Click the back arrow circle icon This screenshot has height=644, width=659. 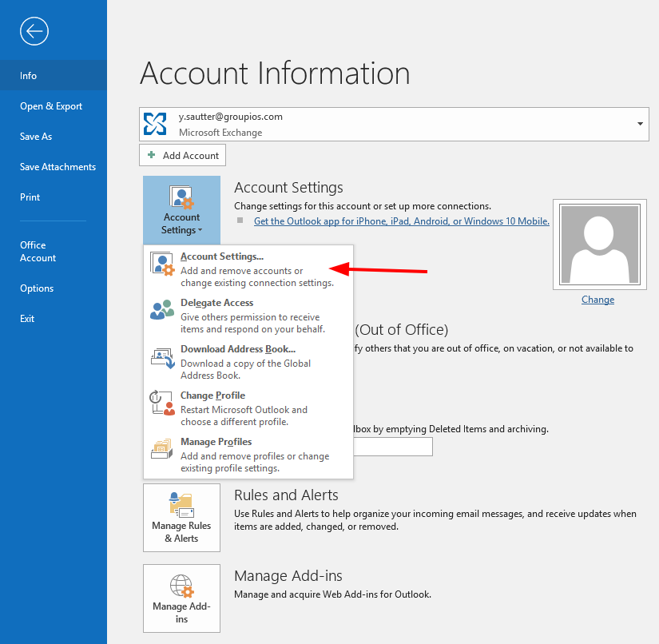[x=34, y=31]
